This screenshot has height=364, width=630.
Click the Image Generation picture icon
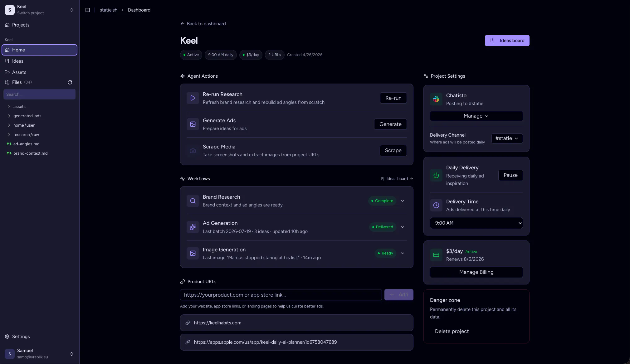point(193,253)
